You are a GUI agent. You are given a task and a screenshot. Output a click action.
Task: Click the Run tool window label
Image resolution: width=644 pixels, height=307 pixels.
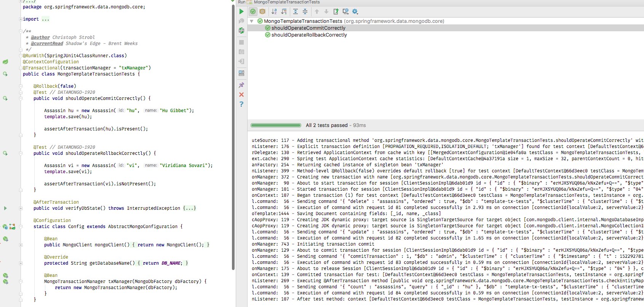[x=241, y=2]
